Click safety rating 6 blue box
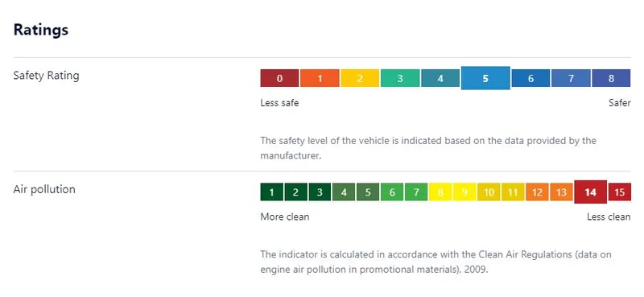644x297 pixels. 530,78
